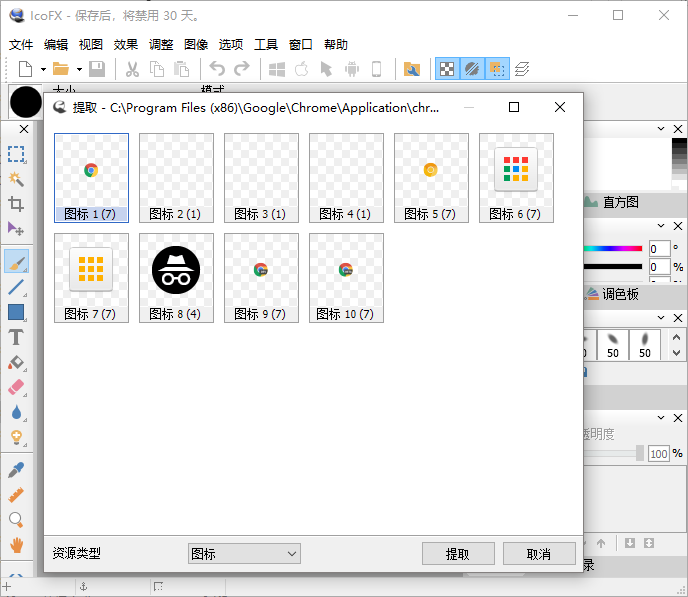Toggle the orange selection overlay toolbar button
Screen dimensions: 688x597
(497, 69)
